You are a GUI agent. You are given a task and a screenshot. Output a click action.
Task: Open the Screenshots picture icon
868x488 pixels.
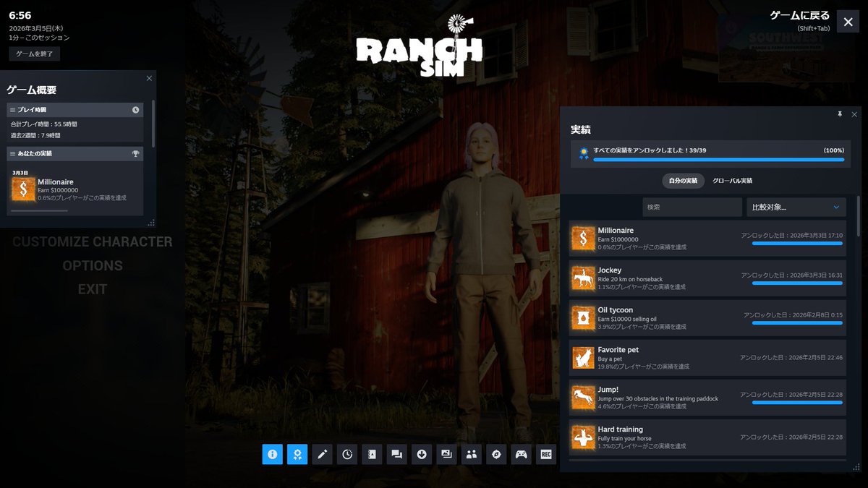coord(446,454)
